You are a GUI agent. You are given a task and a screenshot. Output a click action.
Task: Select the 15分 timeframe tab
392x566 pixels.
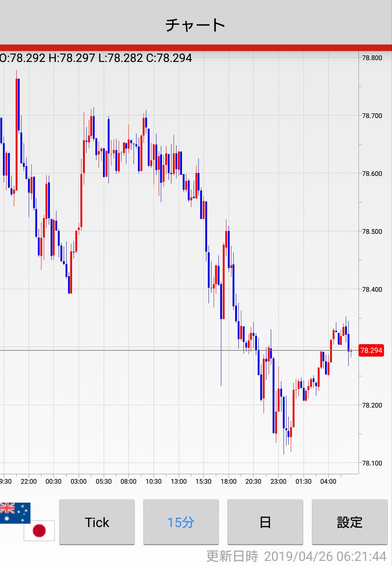[x=181, y=522]
